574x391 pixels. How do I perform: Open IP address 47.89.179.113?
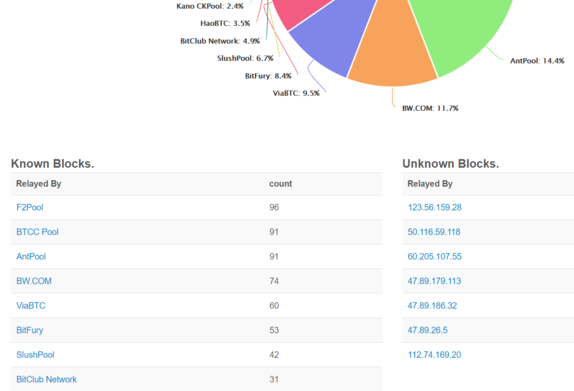(x=434, y=281)
